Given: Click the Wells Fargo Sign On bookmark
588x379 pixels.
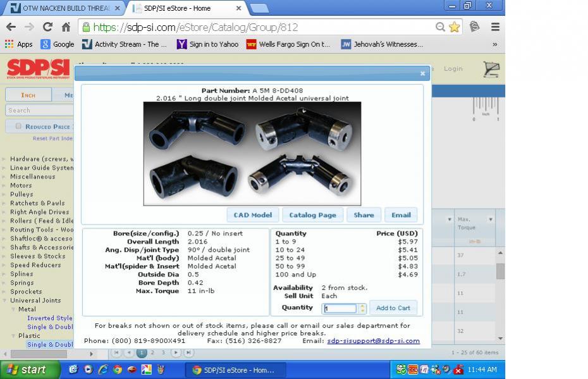Looking at the screenshot, I should (x=288, y=44).
